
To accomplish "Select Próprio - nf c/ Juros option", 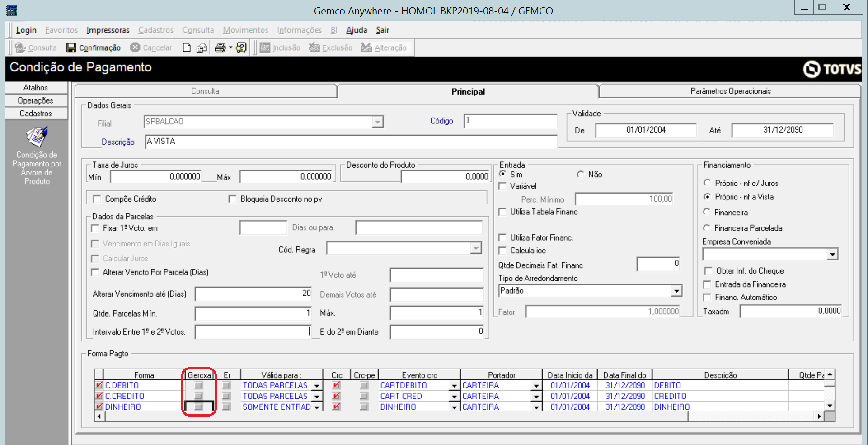I will pos(707,183).
